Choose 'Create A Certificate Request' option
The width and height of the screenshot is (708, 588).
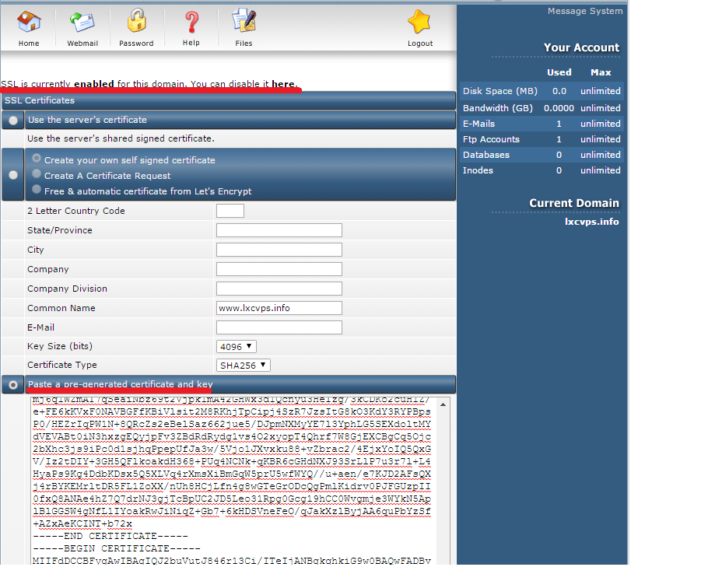click(x=37, y=174)
